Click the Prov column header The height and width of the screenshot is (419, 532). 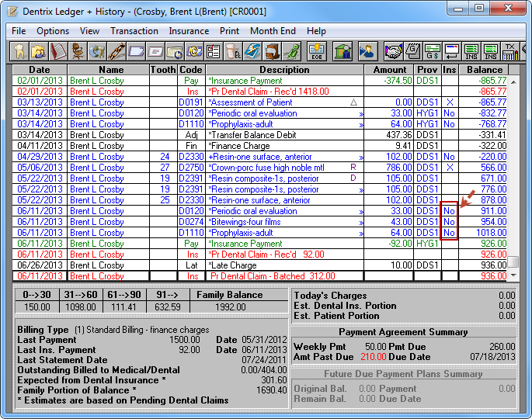[427, 70]
